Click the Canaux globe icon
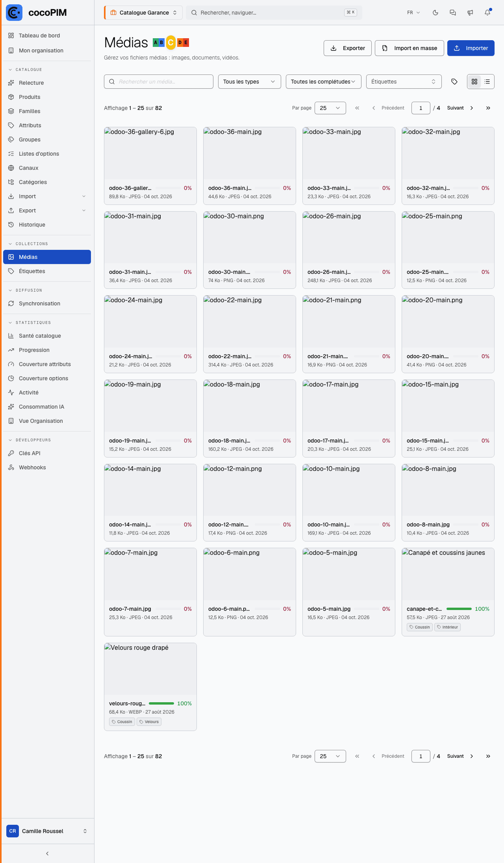This screenshot has height=863, width=504. pos(11,168)
